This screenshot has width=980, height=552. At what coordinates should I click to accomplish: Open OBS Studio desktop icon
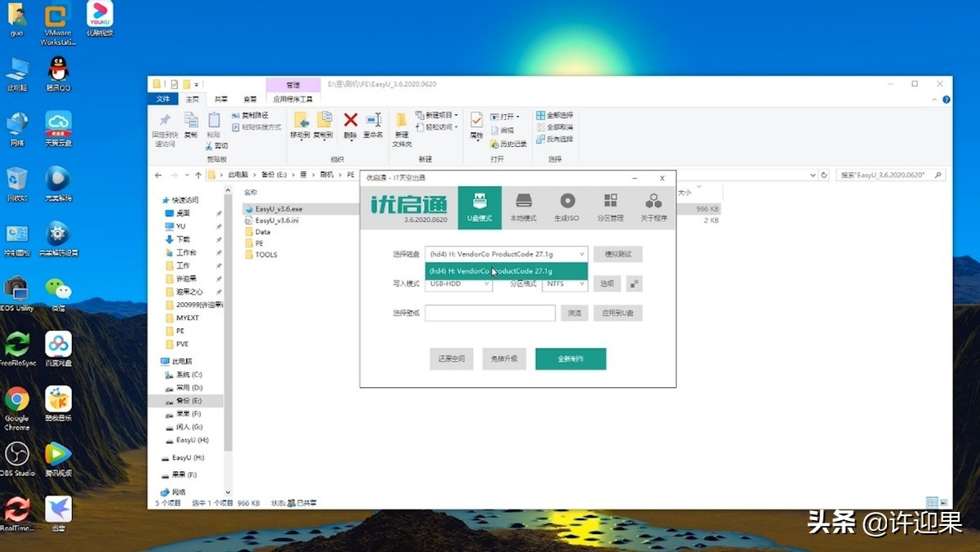click(x=17, y=459)
